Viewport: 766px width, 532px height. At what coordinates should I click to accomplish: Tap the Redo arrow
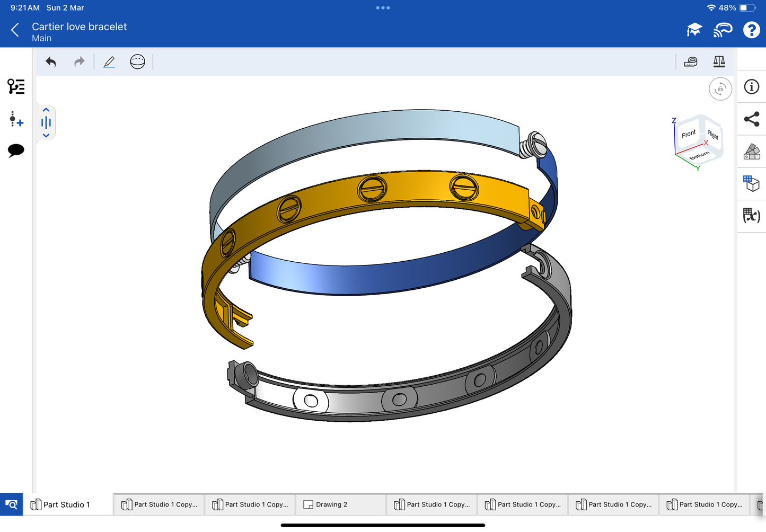[79, 62]
